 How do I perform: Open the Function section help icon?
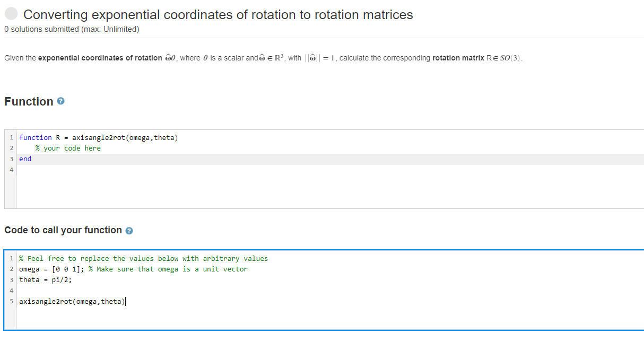coord(61,101)
